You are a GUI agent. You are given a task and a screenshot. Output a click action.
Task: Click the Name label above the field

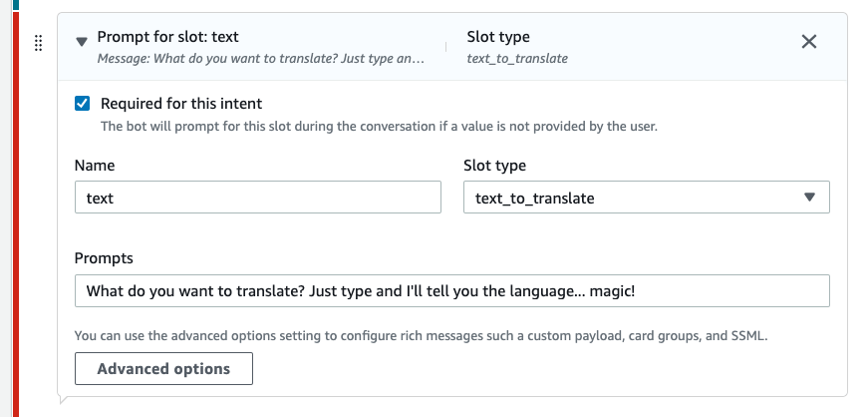click(95, 166)
